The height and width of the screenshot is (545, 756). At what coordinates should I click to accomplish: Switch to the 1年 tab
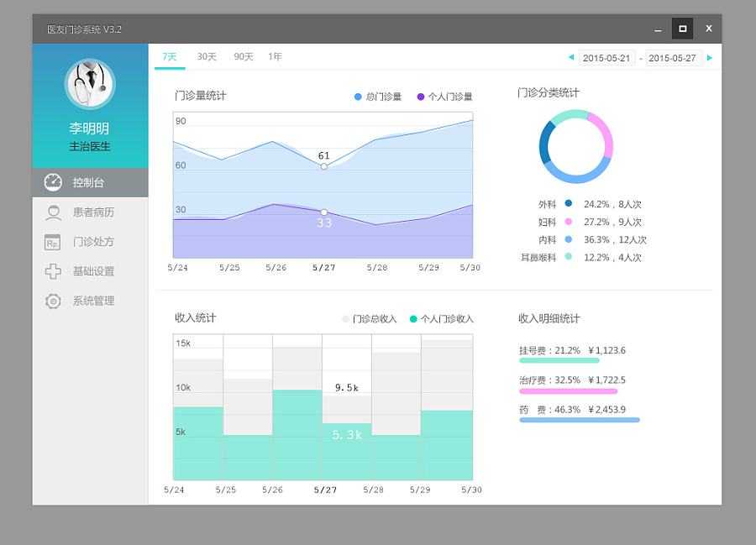point(275,57)
